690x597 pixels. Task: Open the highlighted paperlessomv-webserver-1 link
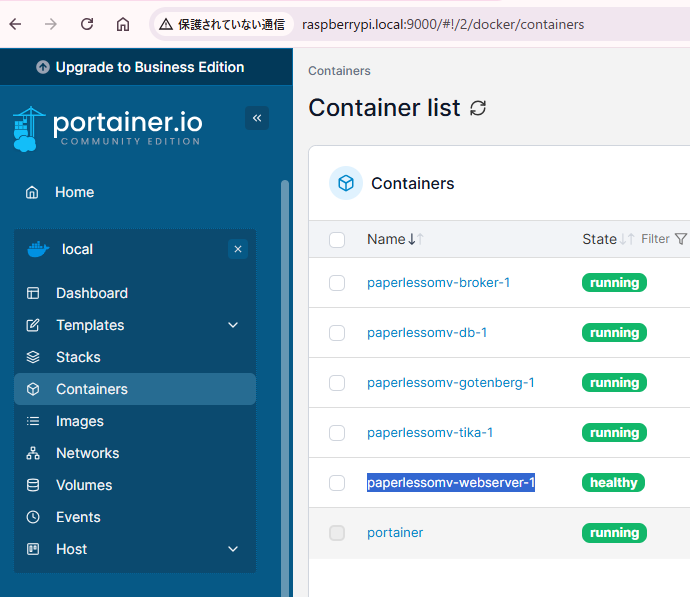coord(451,483)
